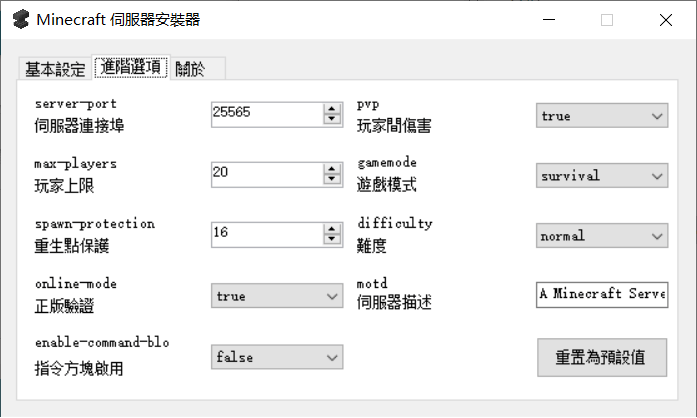Image resolution: width=697 pixels, height=418 pixels.
Task: Decrease server-port with the down arrow
Action: (332, 120)
